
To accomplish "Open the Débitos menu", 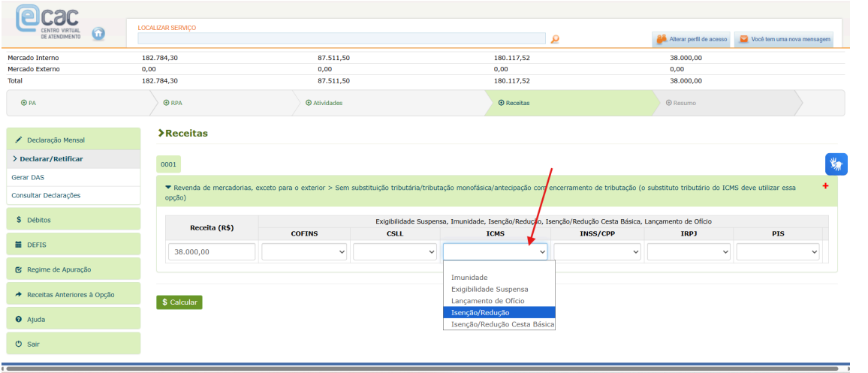I will click(73, 219).
